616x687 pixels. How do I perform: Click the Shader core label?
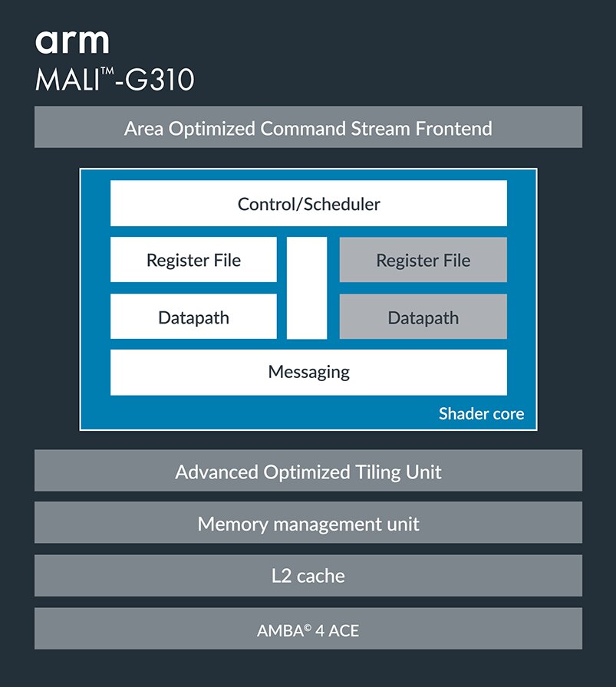[x=481, y=414]
